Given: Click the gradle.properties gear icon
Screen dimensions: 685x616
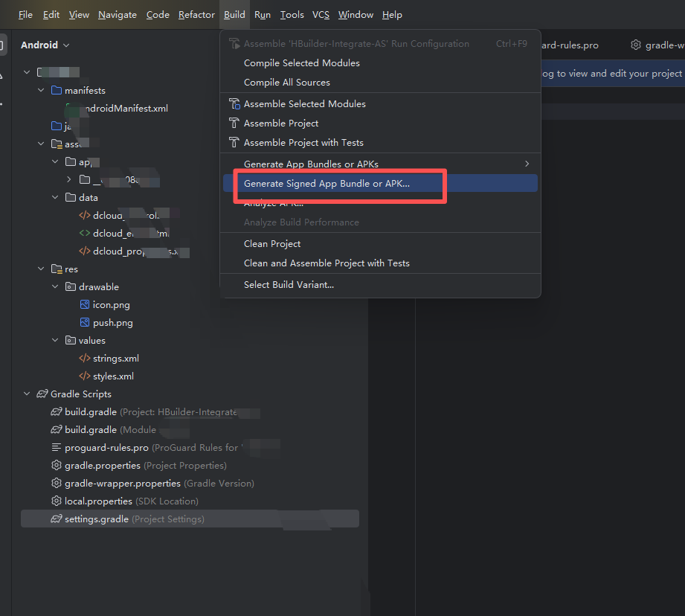Looking at the screenshot, I should pos(56,466).
